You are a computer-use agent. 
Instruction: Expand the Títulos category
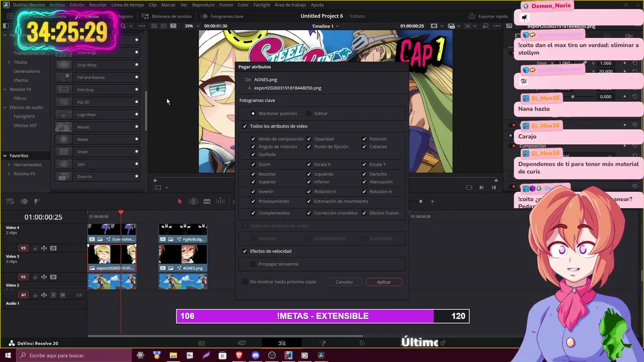pyautogui.click(x=9, y=62)
